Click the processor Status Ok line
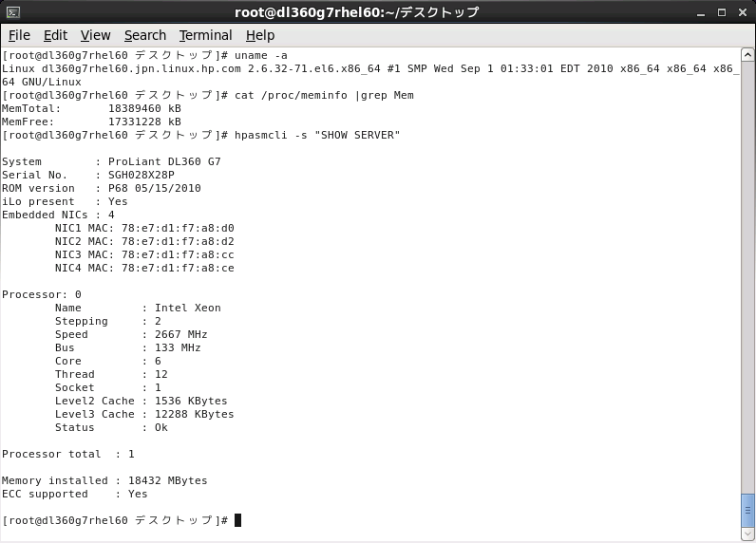756x543 pixels. coord(111,427)
